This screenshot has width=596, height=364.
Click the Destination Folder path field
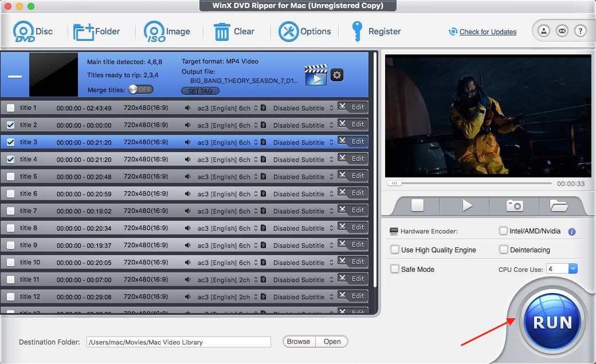coord(178,342)
